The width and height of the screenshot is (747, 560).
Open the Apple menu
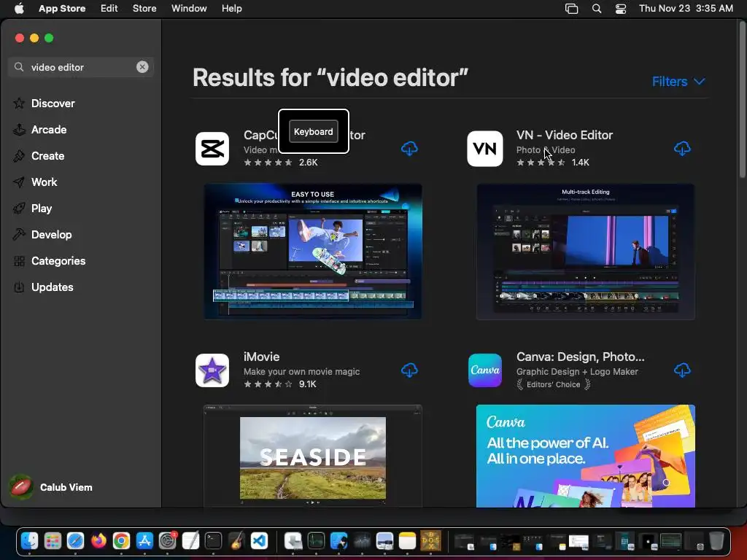(19, 9)
